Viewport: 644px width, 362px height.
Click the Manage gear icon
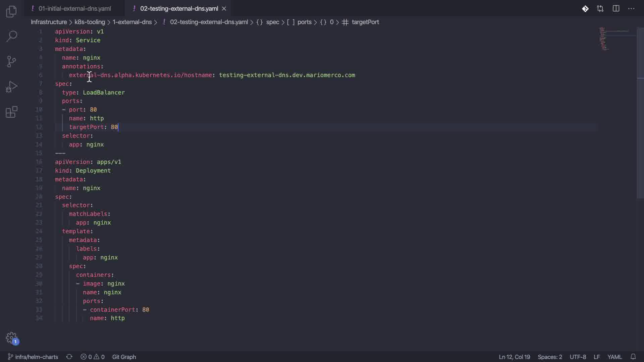11,338
